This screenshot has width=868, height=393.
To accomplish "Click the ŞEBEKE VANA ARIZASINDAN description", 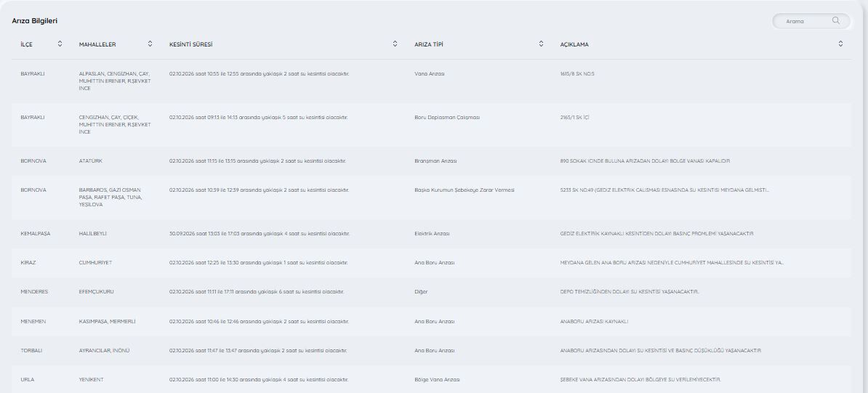I will (640, 380).
